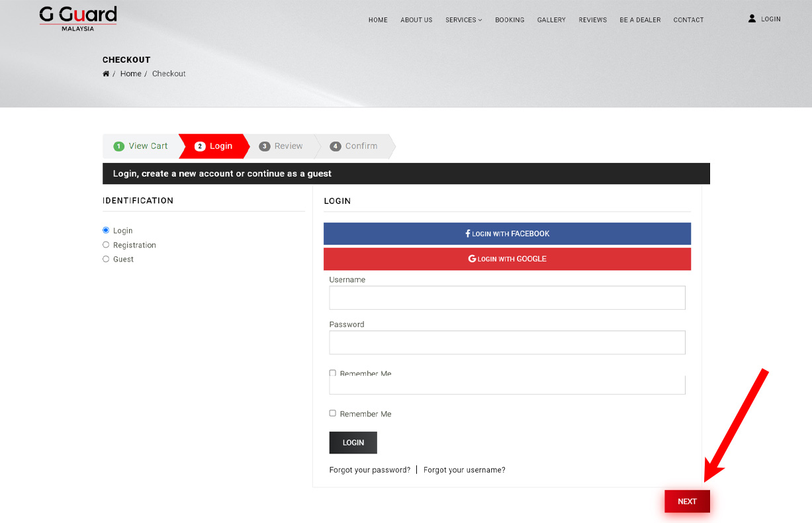The image size is (812, 523).
Task: Go to the Booking menu item
Action: [x=510, y=20]
